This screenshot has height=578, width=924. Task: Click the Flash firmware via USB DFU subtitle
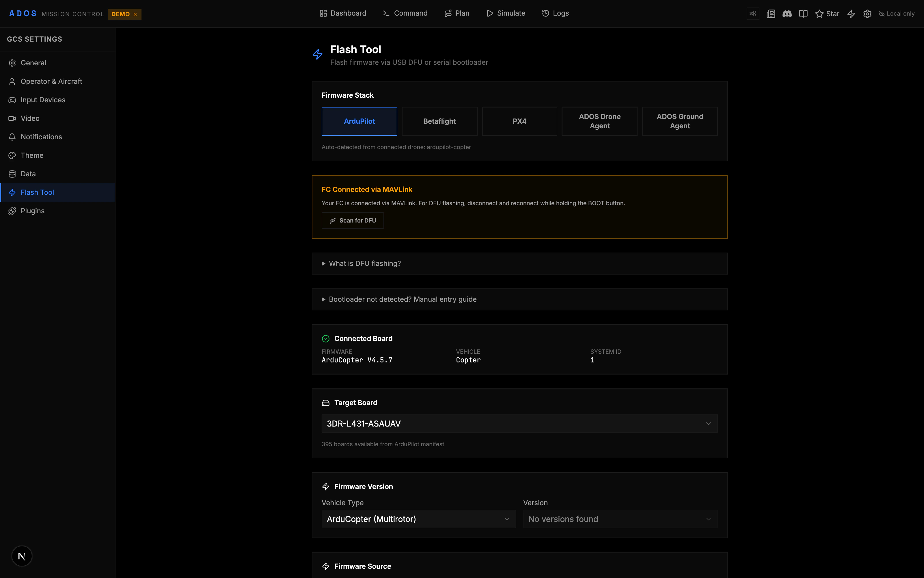coord(409,62)
